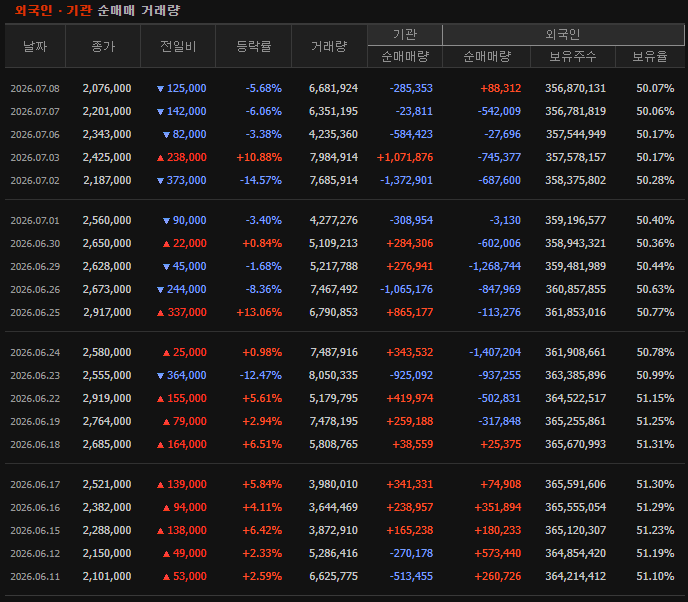
Task: Click institution net value -1,065,176
Action: 406,289
